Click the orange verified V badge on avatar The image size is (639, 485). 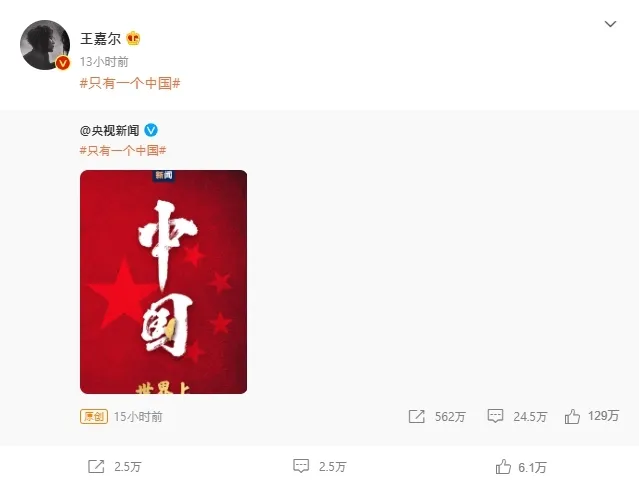62,63
